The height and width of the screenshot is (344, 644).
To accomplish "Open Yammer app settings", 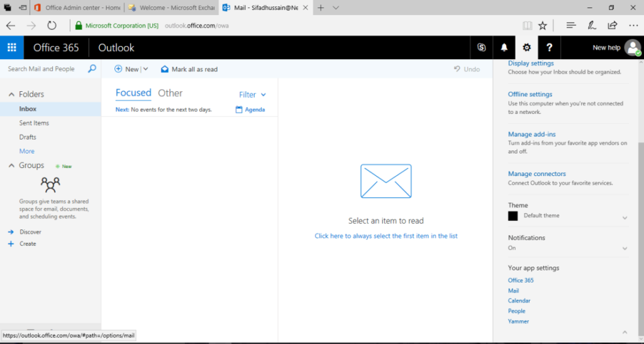I will click(x=518, y=321).
